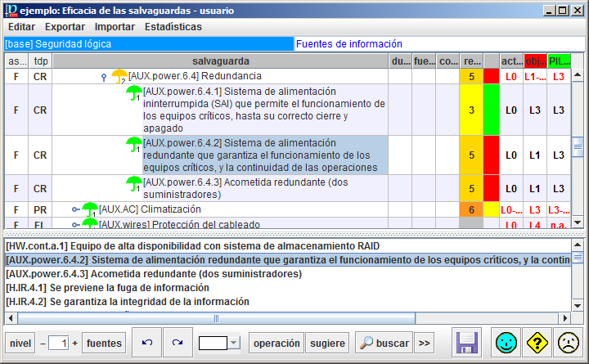Click the orange value 6 cell for Climatización
Screen dimensions: 589x364
(472, 209)
